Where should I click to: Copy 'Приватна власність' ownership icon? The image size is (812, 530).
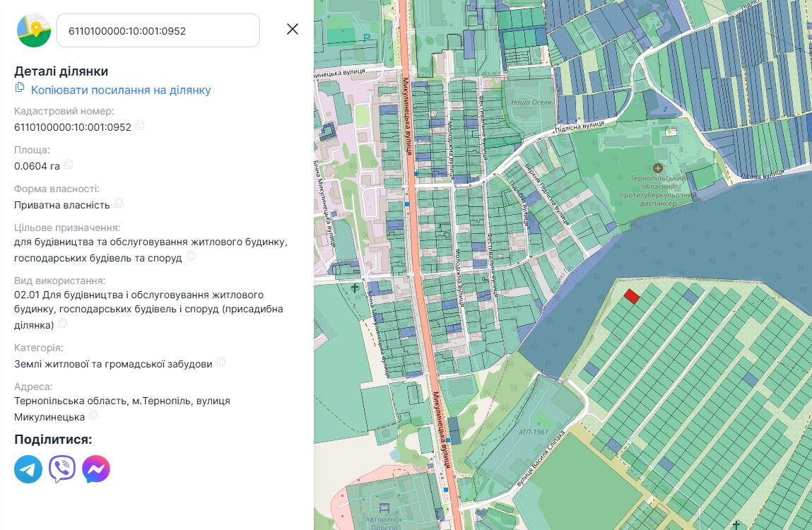[x=119, y=203]
